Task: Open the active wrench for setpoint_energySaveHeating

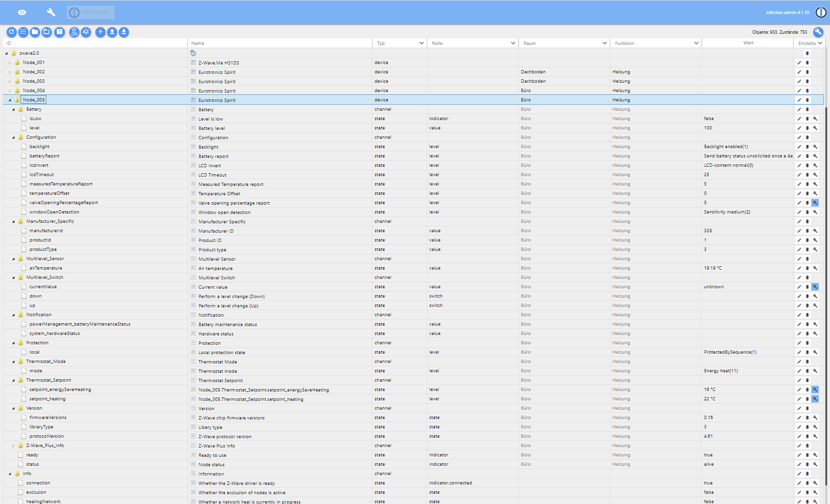Action: [815, 390]
